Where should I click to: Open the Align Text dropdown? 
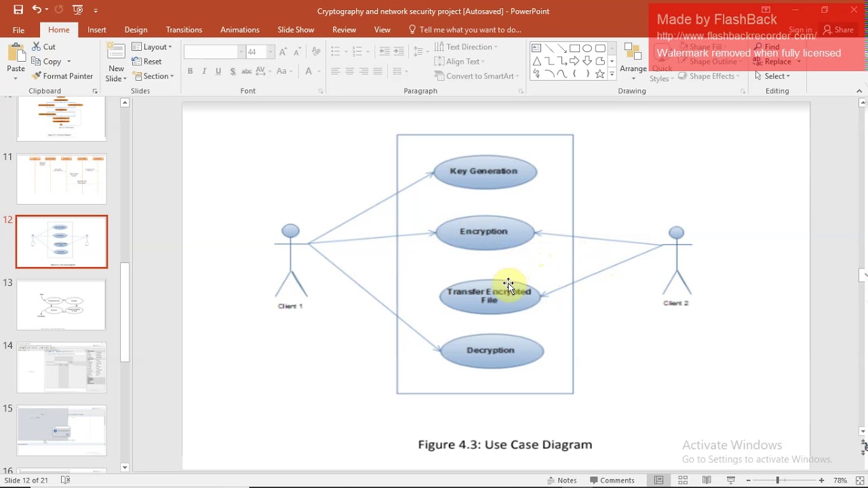coord(460,61)
